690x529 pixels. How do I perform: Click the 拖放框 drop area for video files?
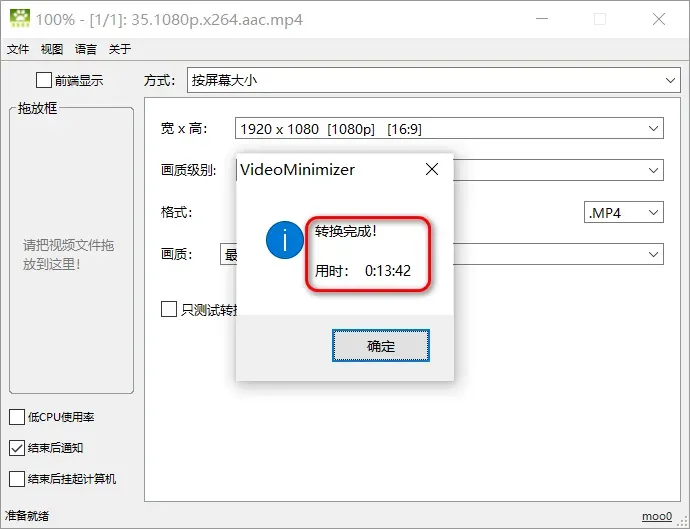tap(71, 250)
